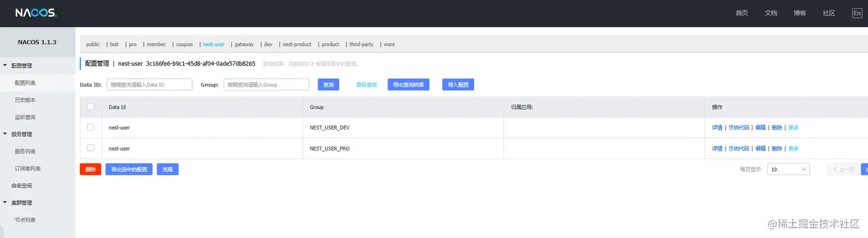
Task: Click the NACOS logo
Action: [x=36, y=13]
